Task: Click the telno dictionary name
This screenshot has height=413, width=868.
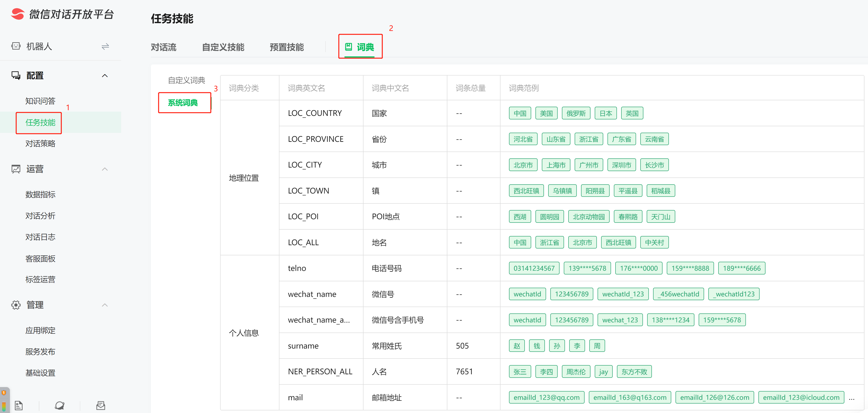Action: [x=297, y=268]
